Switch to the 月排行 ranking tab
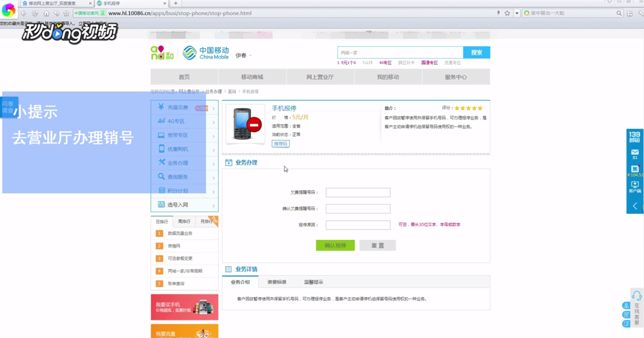The width and height of the screenshot is (644, 338). click(x=206, y=221)
